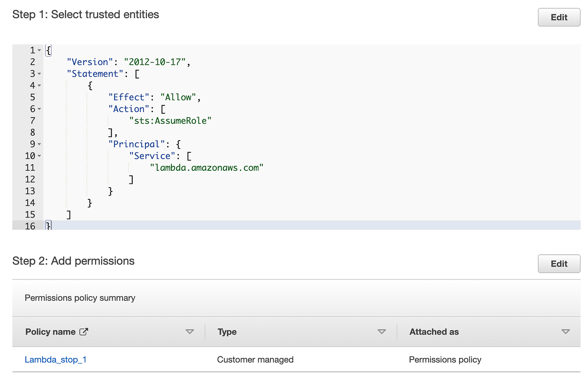Click the Edit button for Step 1
The height and width of the screenshot is (381, 588).
click(x=559, y=17)
